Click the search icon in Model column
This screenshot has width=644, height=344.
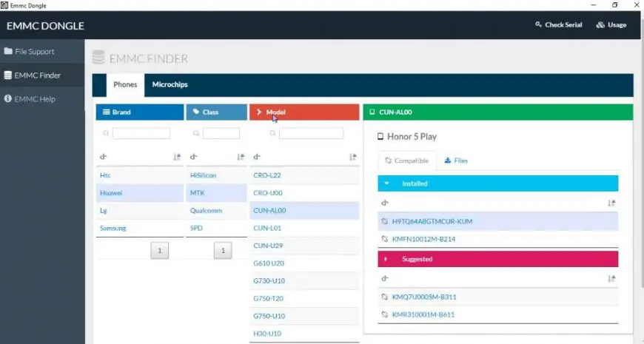[x=272, y=133]
